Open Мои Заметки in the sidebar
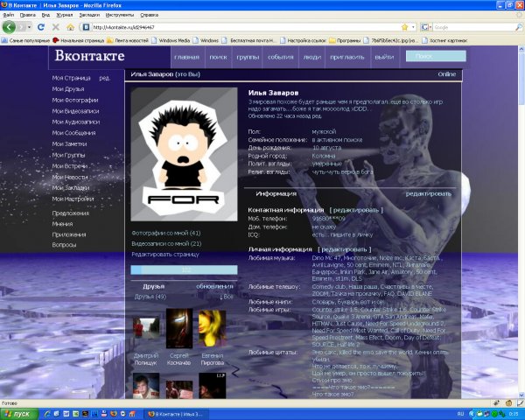Screen dimensions: 525x420 click(69, 144)
